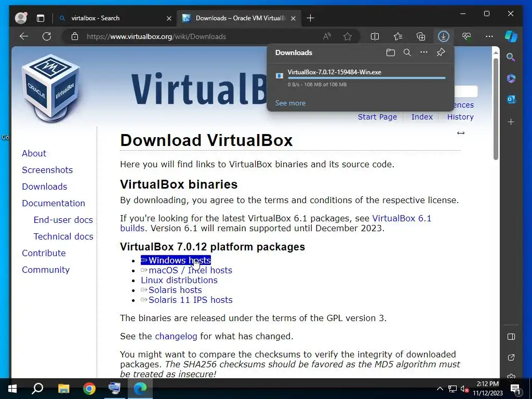
Task: Go back with the back arrow
Action: (x=24, y=36)
